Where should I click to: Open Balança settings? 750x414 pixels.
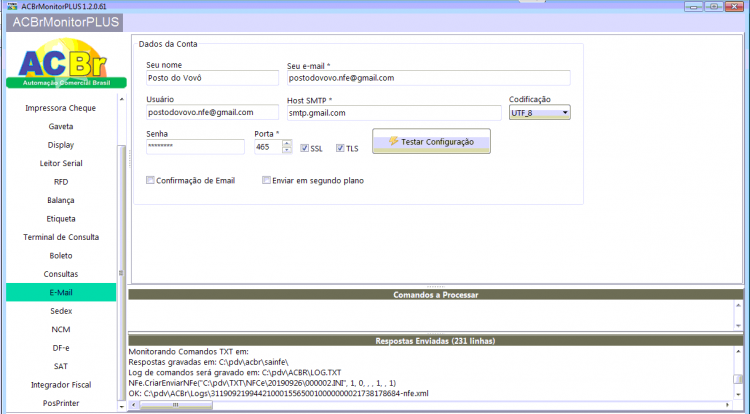tap(61, 200)
